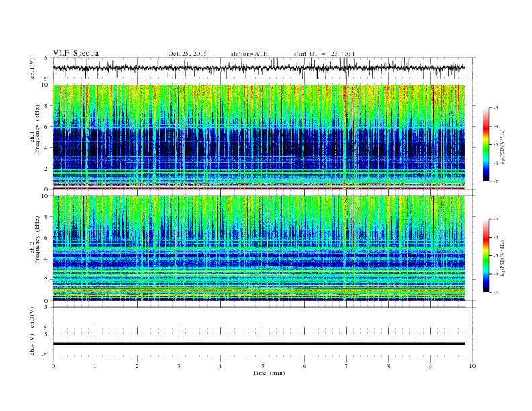Image resolution: width=532 pixels, height=411 pixels.
Task: Click the "-7" label on ch.2 color bar
Action: [x=496, y=292]
